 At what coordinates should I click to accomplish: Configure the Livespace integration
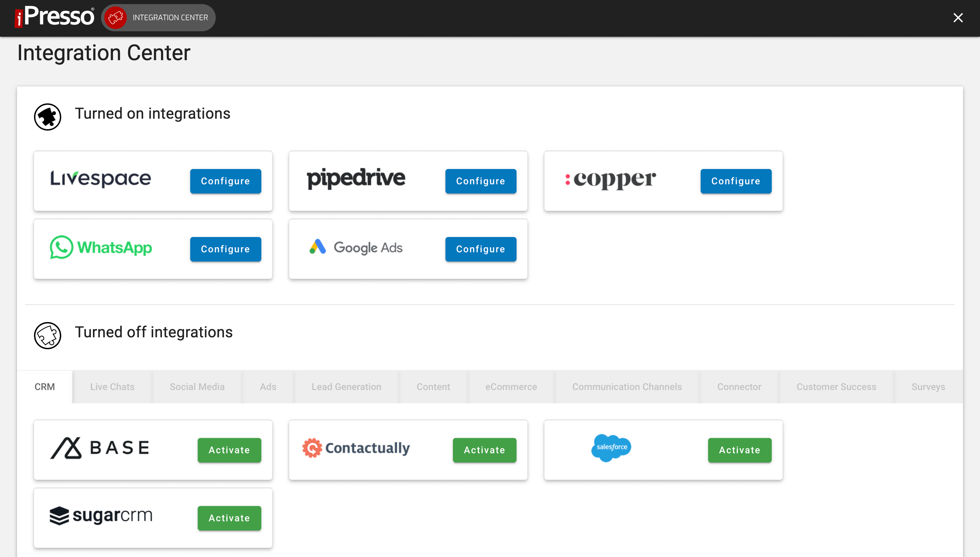pos(225,181)
